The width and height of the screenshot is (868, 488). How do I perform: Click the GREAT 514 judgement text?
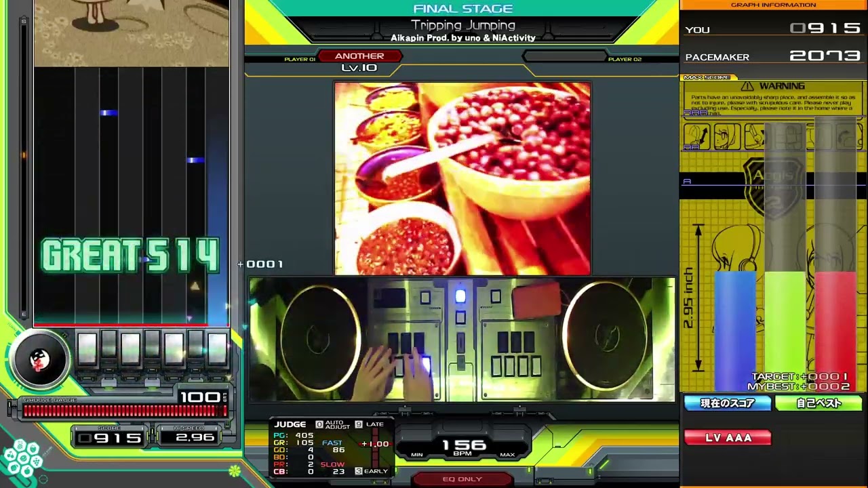pyautogui.click(x=130, y=256)
